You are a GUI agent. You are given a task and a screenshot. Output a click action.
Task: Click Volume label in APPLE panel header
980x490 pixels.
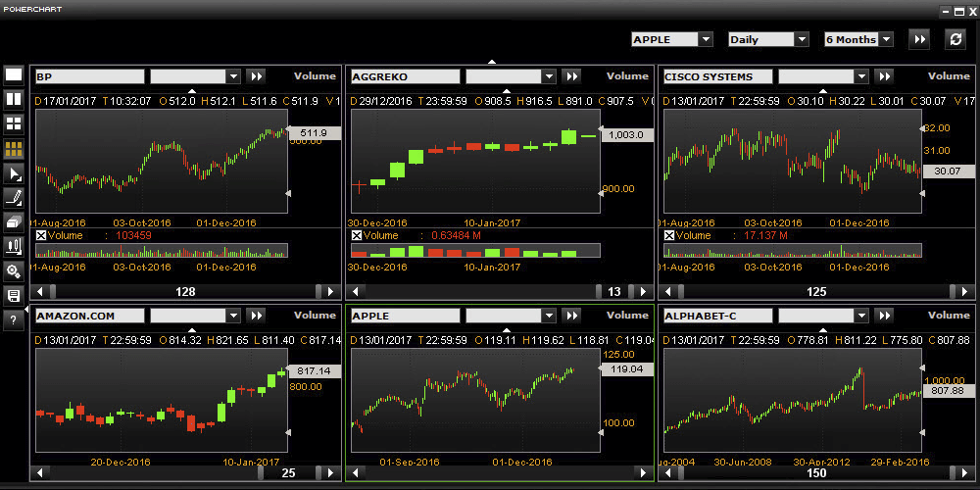(x=627, y=316)
